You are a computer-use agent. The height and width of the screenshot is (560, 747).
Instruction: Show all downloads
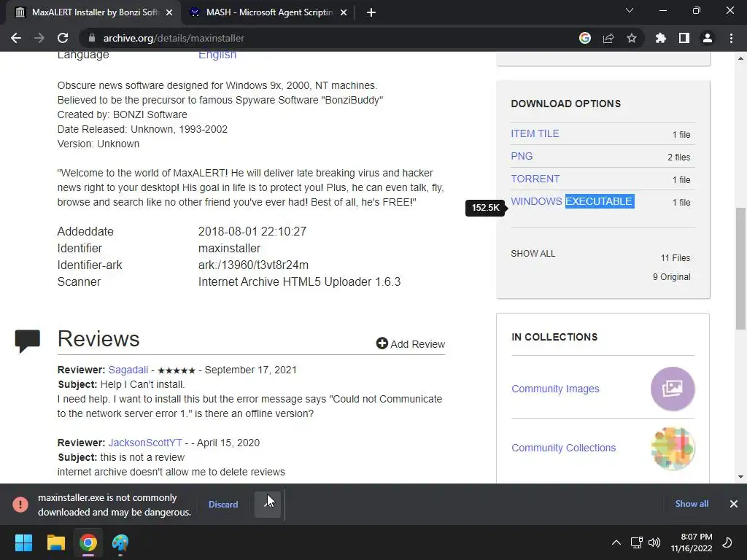(x=692, y=504)
